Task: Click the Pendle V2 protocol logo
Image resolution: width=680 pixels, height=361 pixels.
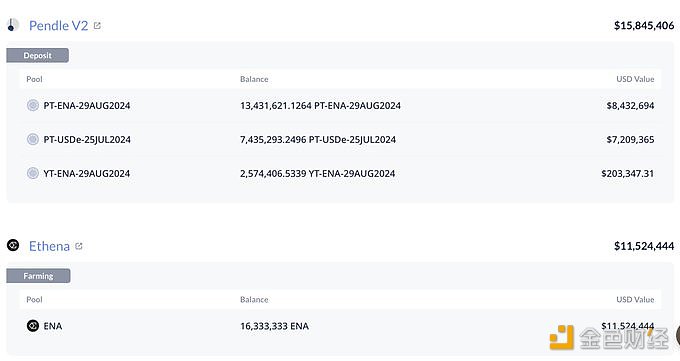Action: [x=13, y=25]
